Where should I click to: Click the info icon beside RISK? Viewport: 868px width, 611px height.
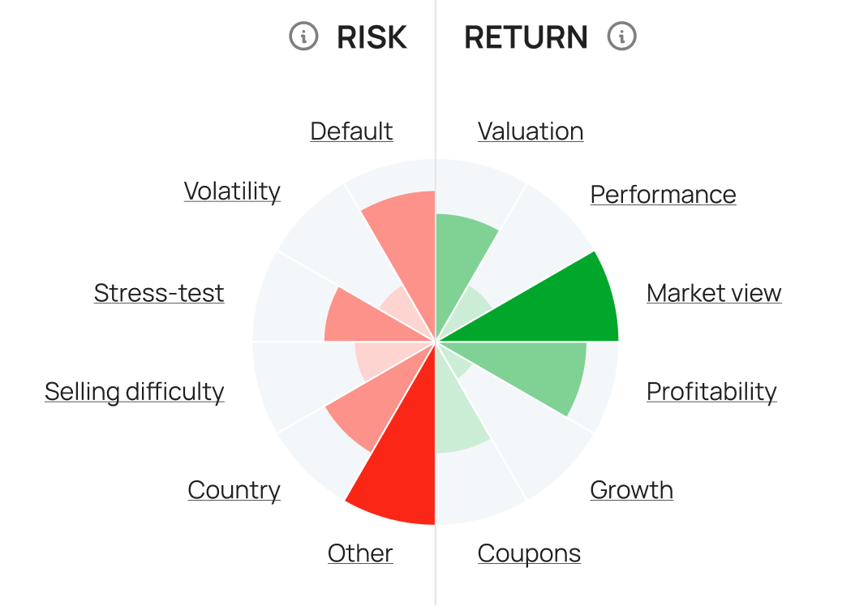tap(303, 37)
